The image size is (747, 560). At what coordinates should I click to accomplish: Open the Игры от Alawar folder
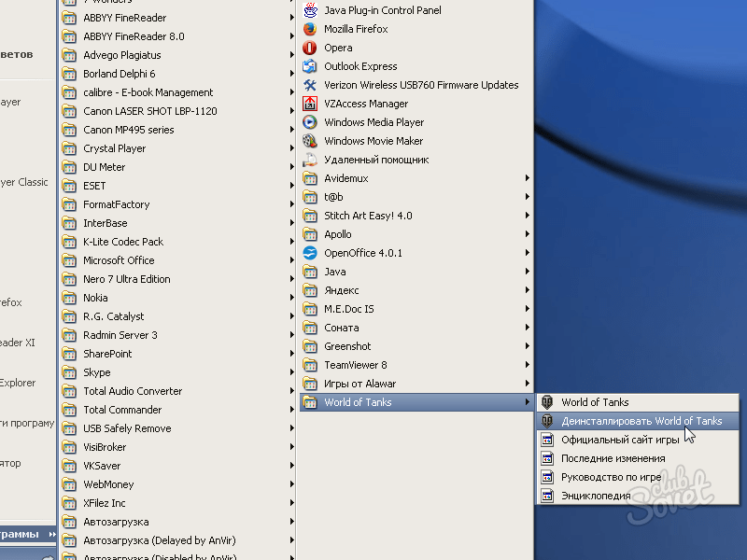point(359,384)
